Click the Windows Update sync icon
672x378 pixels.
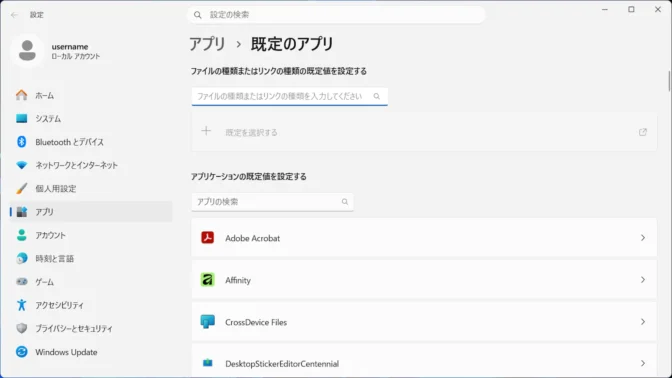[x=21, y=352]
